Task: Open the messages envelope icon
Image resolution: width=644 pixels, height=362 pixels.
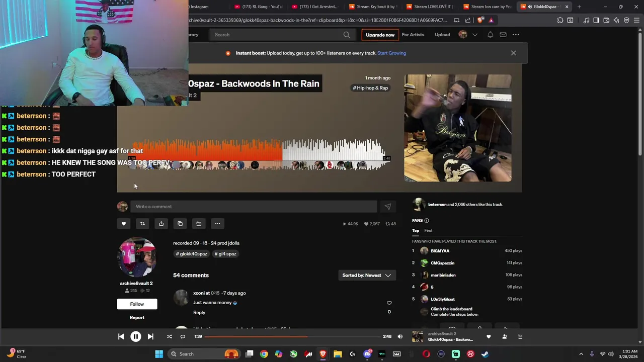Action: tap(503, 35)
